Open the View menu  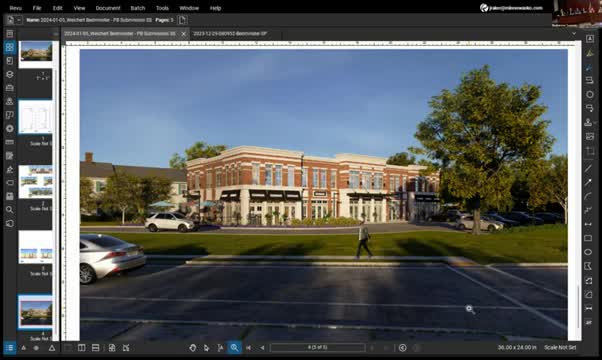[x=79, y=8]
